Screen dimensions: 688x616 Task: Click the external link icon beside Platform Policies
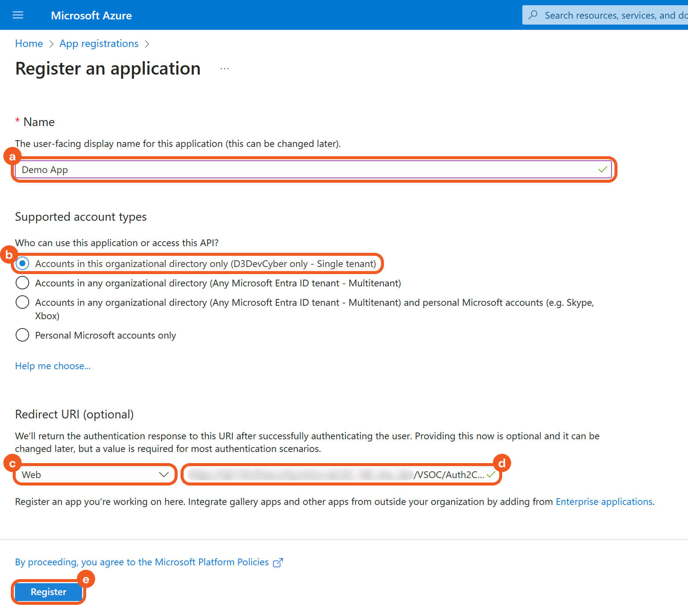278,562
